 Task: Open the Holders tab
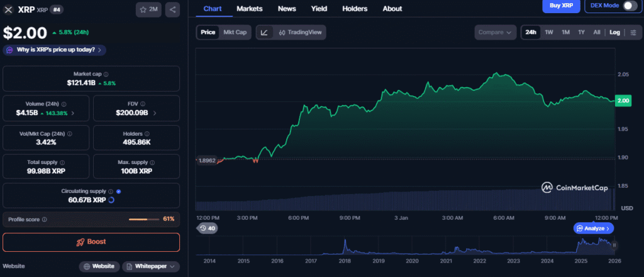[355, 9]
